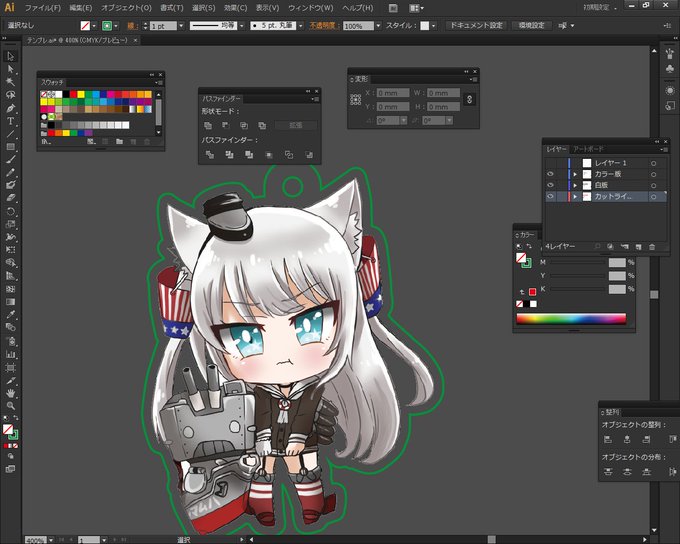The height and width of the screenshot is (544, 680).
Task: Click the W field in Transform panel
Action: [443, 93]
